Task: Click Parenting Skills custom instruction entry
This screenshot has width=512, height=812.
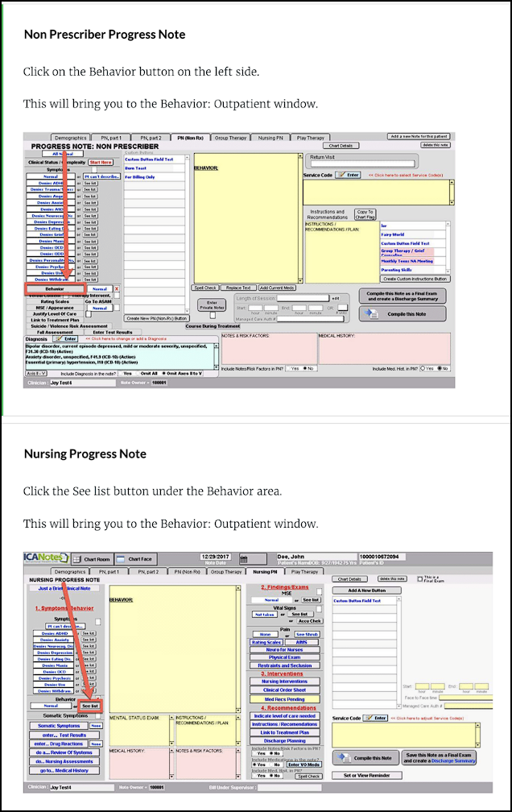Action: [413, 270]
